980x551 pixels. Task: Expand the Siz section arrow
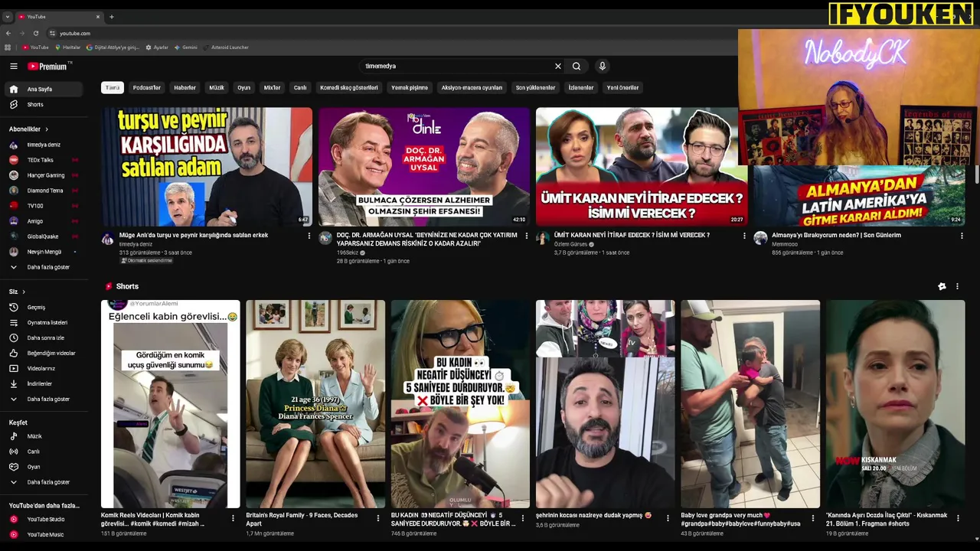point(24,292)
